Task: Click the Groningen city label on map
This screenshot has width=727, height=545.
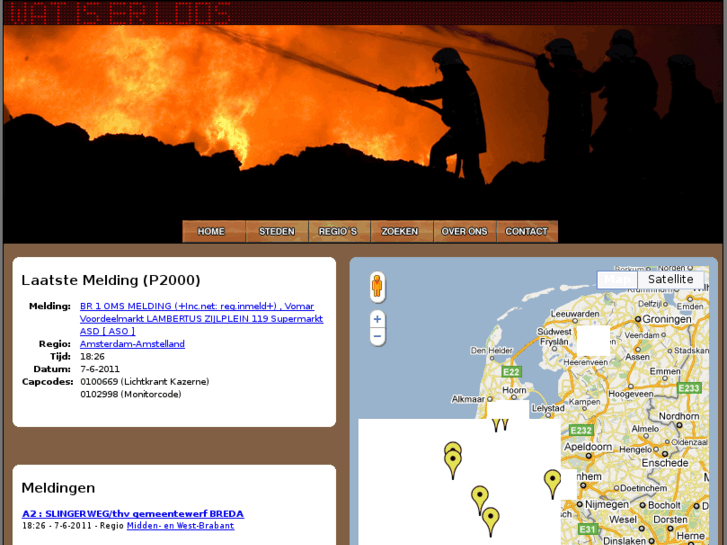Action: [x=667, y=319]
